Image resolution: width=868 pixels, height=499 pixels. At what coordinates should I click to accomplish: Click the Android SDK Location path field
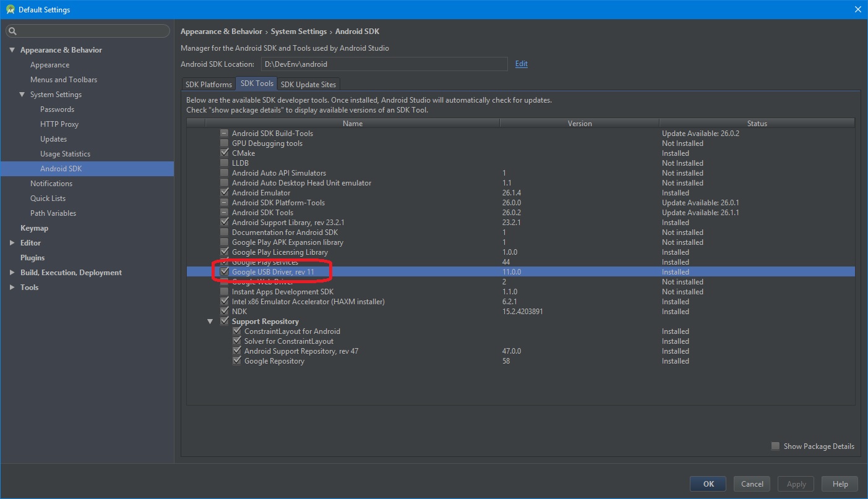[x=384, y=64]
